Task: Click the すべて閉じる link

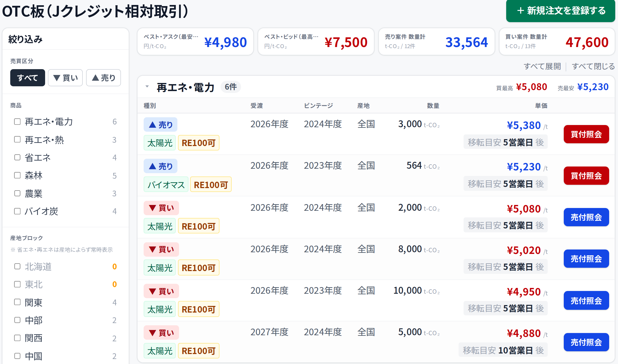Action: click(x=593, y=66)
